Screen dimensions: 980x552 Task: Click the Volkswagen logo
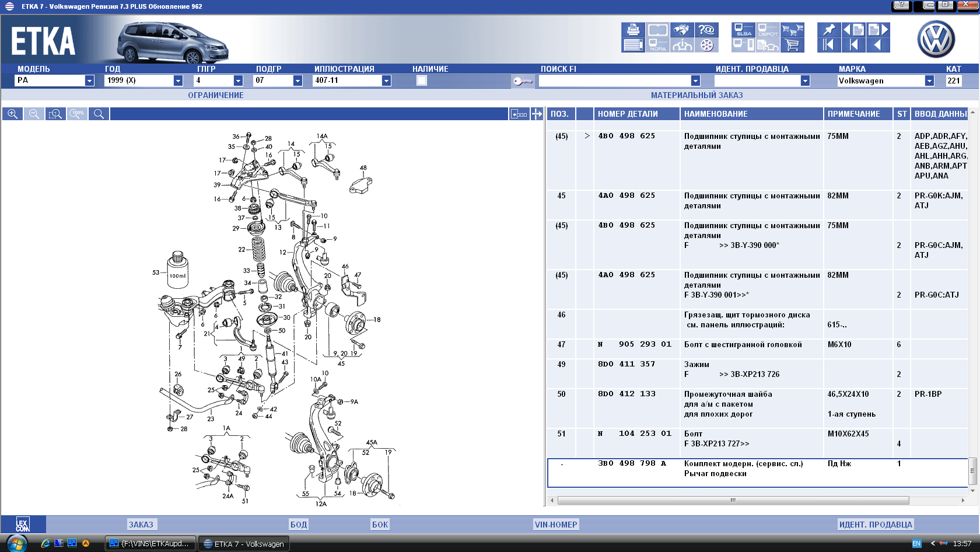936,39
